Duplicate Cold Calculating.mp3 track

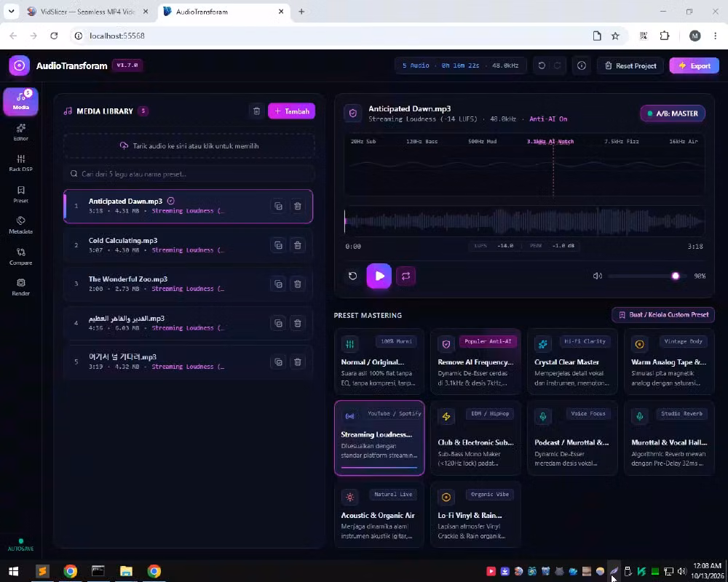[278, 245]
